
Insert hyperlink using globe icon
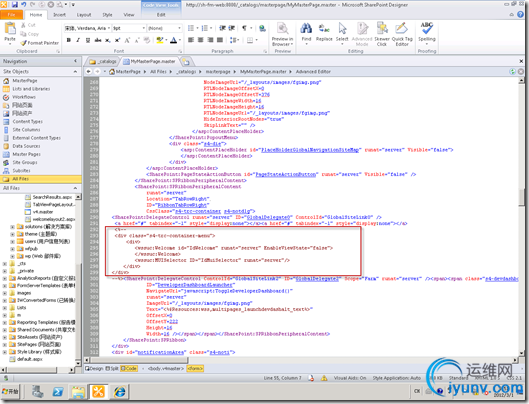262,28
